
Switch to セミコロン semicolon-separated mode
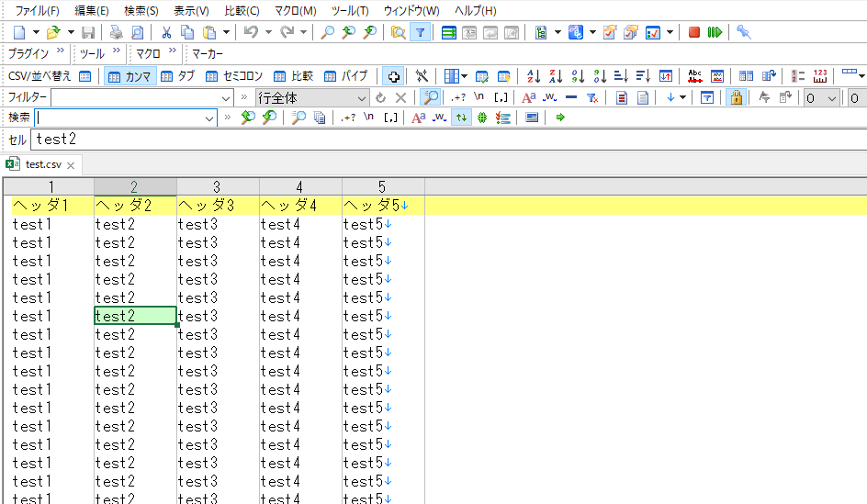point(234,76)
